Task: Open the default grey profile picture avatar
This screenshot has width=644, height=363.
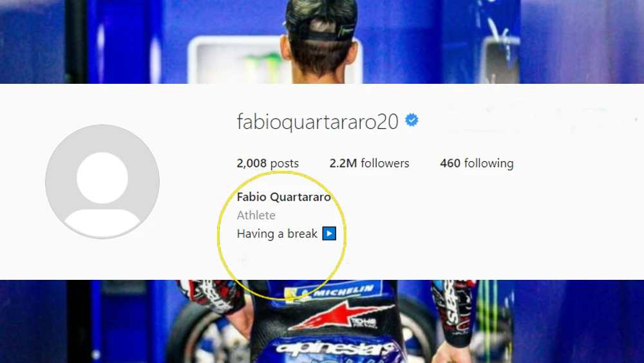Action: (102, 181)
